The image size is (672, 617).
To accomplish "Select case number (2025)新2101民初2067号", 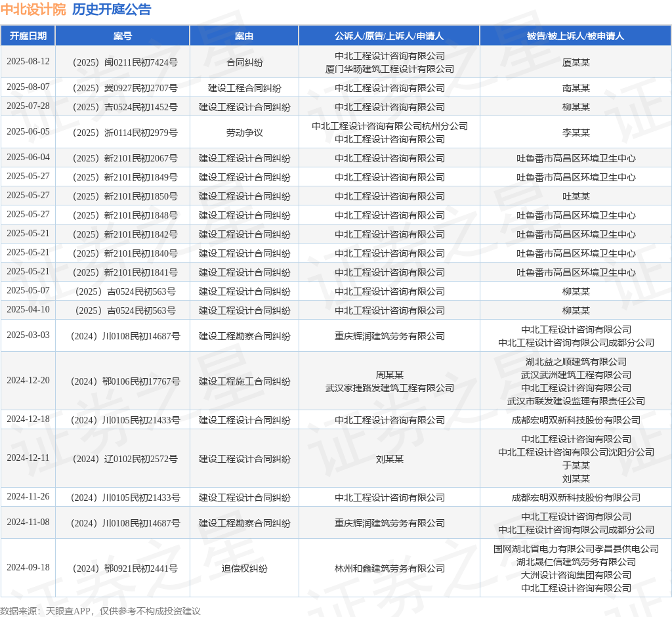I will click(123, 158).
